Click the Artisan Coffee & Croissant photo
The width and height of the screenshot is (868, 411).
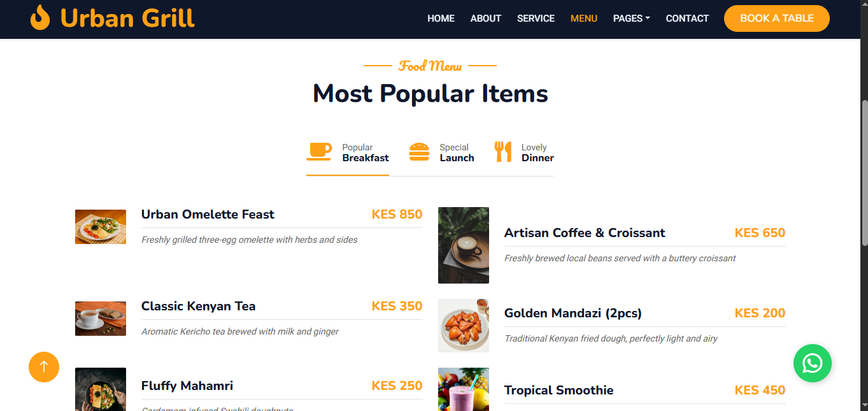(463, 245)
